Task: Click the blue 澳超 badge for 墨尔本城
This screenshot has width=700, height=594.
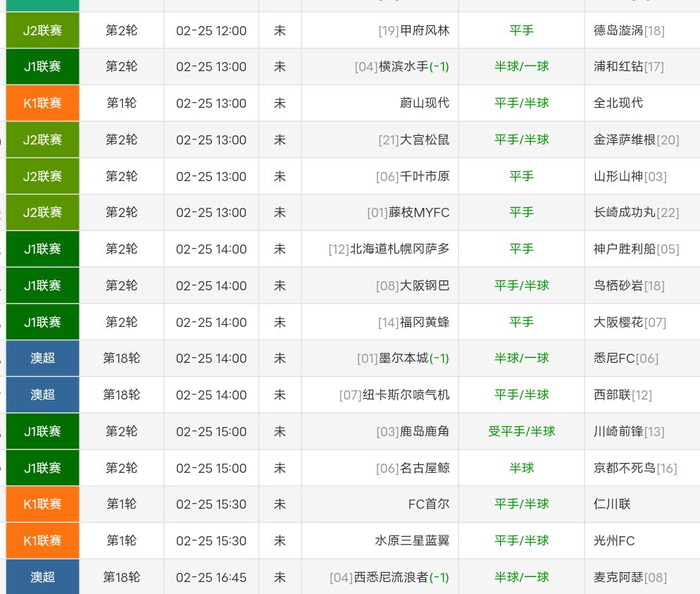Action: pos(42,358)
